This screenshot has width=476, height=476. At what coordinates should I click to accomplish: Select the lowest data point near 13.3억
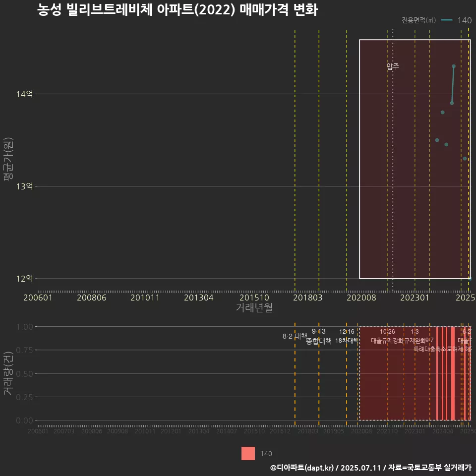pos(465,159)
